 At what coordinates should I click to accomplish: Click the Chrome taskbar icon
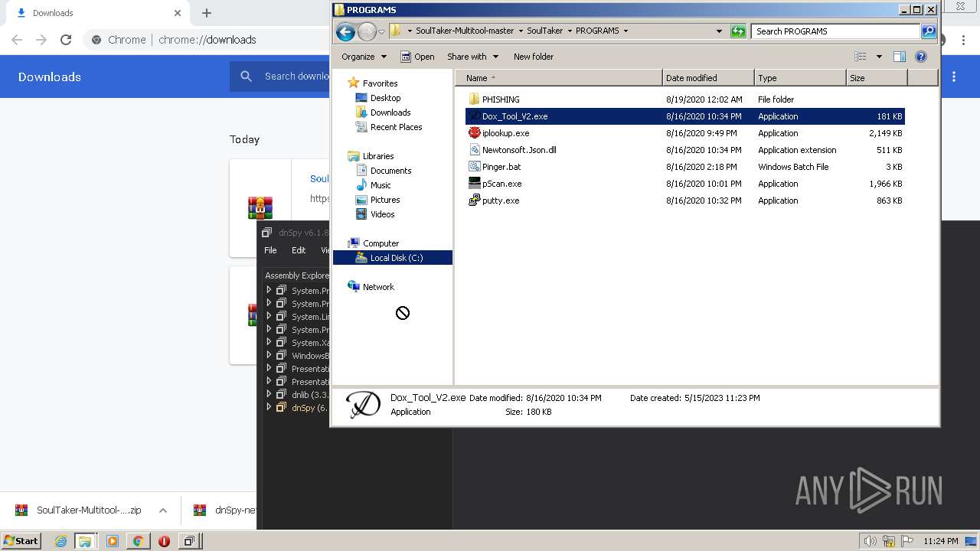(138, 541)
